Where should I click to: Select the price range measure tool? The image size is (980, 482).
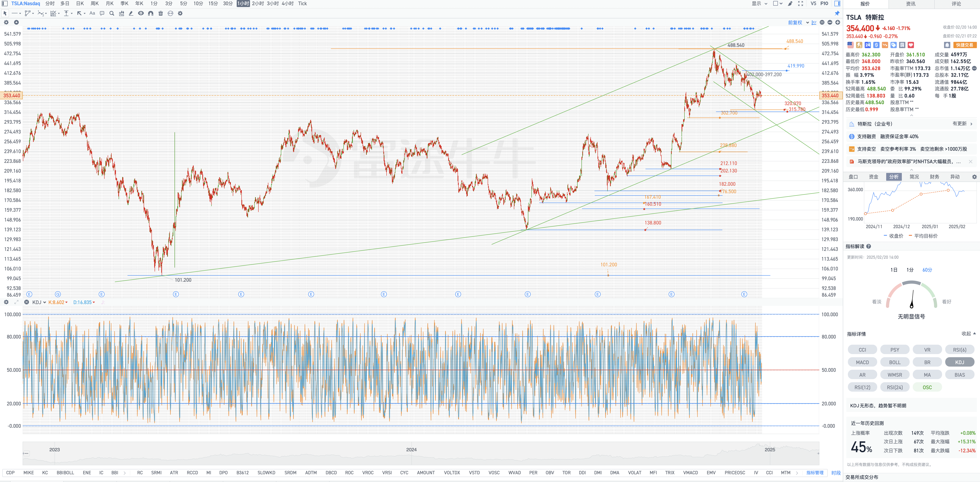(x=66, y=13)
